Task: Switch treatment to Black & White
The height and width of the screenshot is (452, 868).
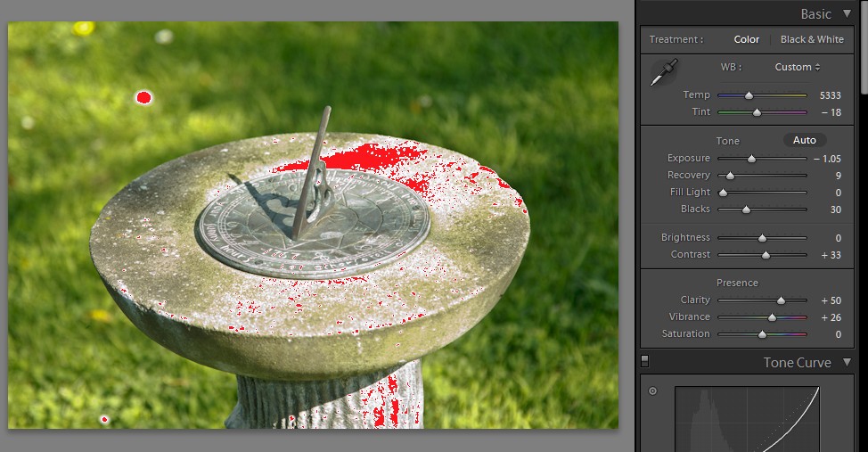Action: [811, 39]
